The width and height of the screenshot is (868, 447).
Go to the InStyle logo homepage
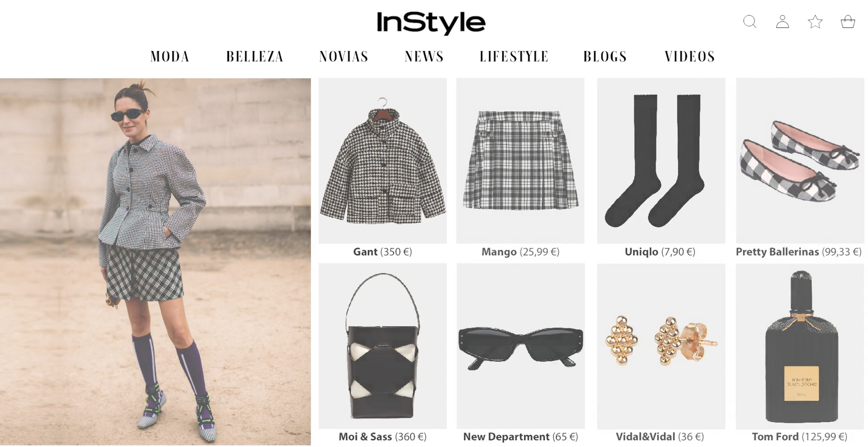pyautogui.click(x=431, y=23)
